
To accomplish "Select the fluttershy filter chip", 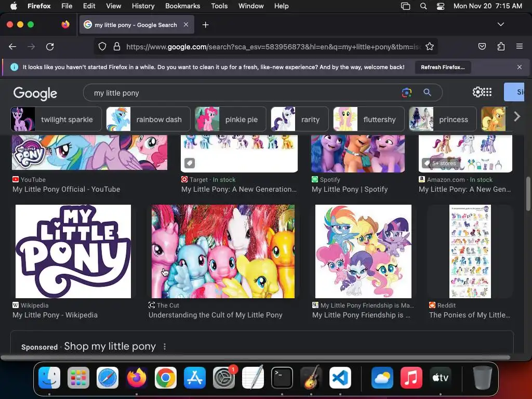I will point(369,119).
